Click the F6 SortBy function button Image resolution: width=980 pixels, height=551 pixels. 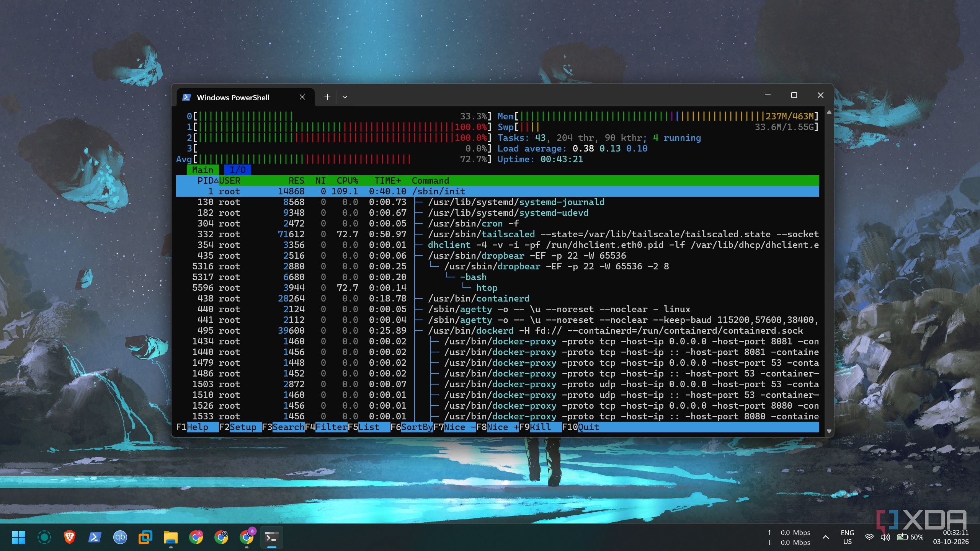412,427
